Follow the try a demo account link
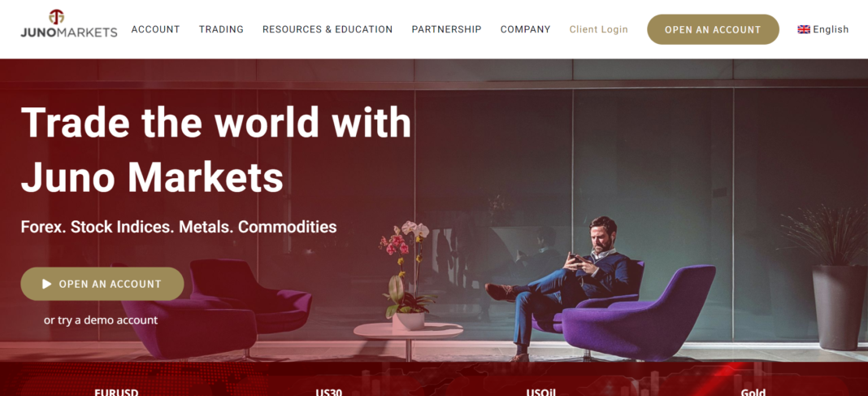This screenshot has width=868, height=396. (101, 320)
